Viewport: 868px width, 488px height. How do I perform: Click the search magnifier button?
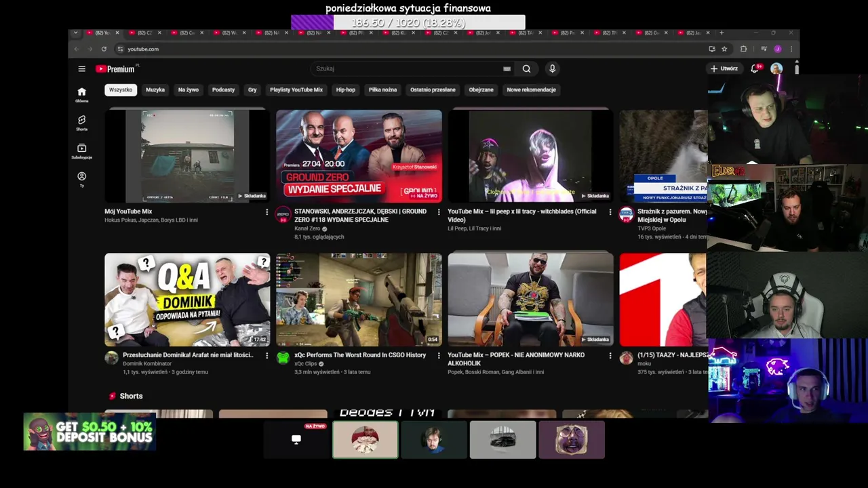coord(526,68)
